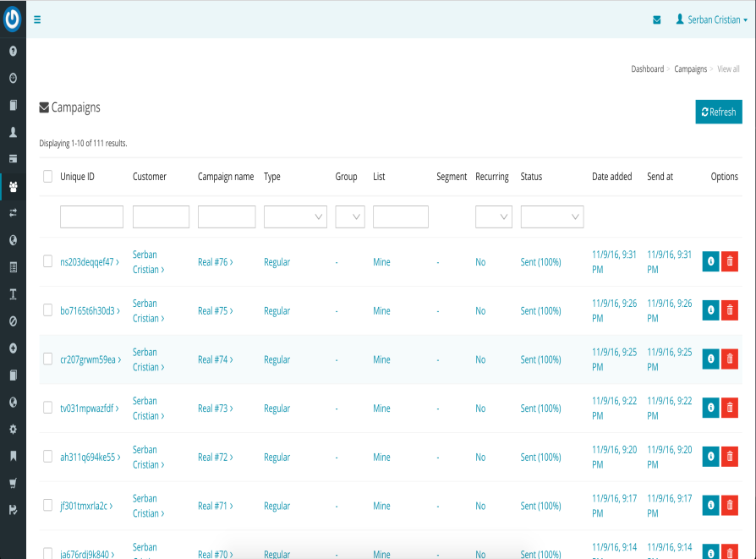Open the Type filter dropdown
Image resolution: width=756 pixels, height=559 pixels.
click(295, 217)
